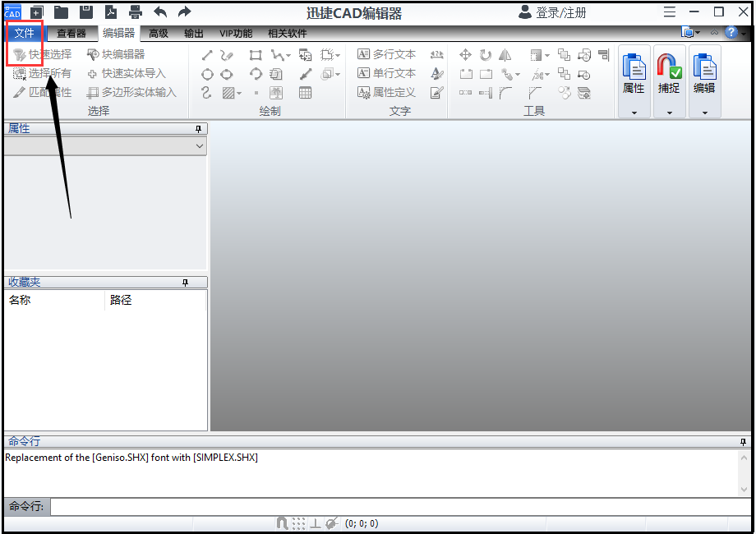Click the 单行文本 button

(387, 73)
